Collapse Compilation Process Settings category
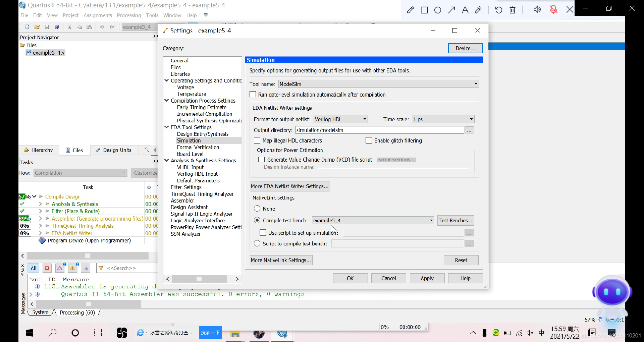The width and height of the screenshot is (644, 342). point(166,100)
